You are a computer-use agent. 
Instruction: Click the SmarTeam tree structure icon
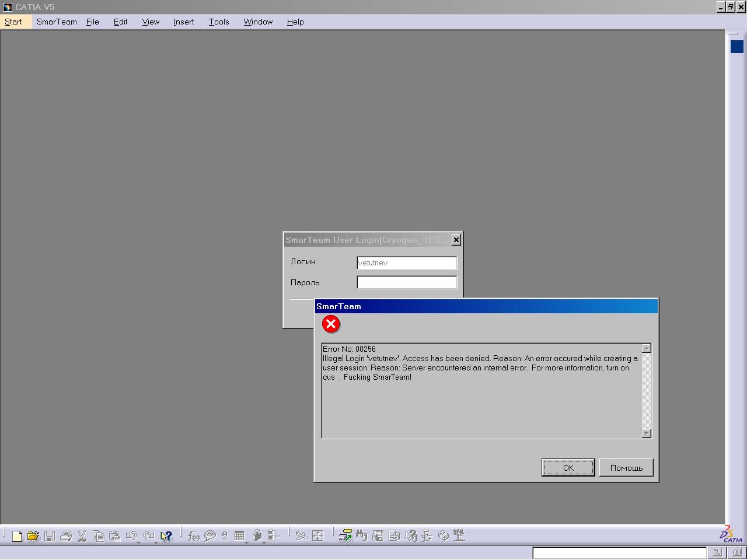(427, 535)
